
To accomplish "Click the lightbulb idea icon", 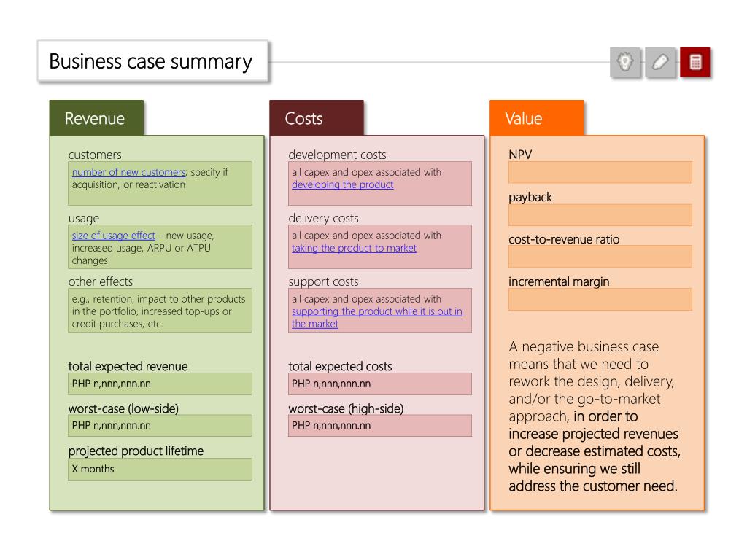I will [625, 62].
